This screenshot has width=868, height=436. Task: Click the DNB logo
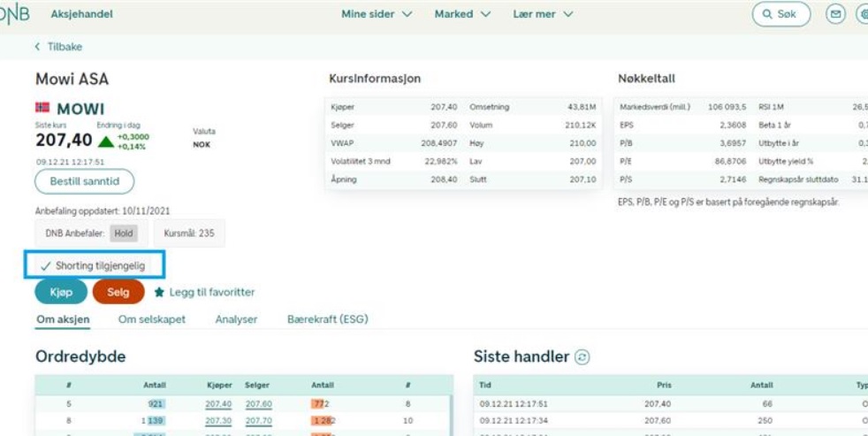point(14,14)
